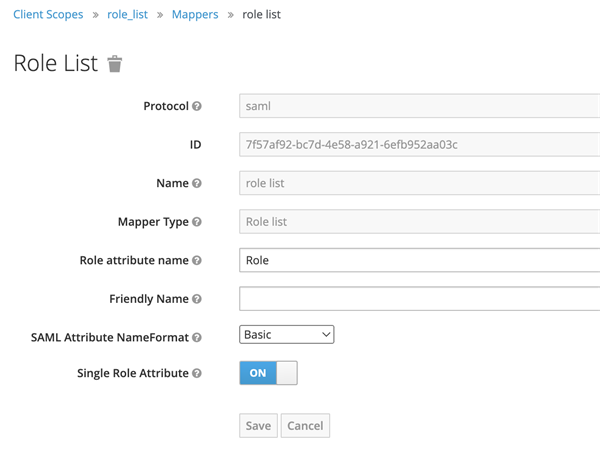View Role attribute name help icon
Image resolution: width=600 pixels, height=459 pixels.
[x=197, y=260]
